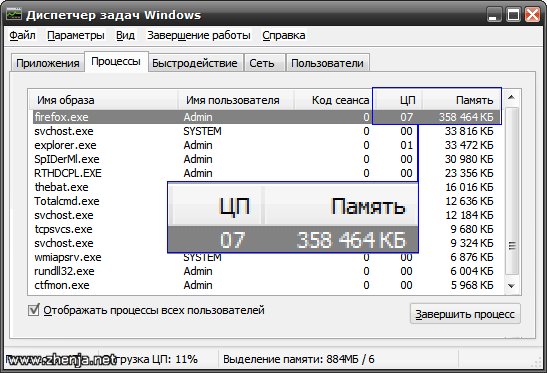
Task: Switch to the Приложения tab
Action: point(48,63)
